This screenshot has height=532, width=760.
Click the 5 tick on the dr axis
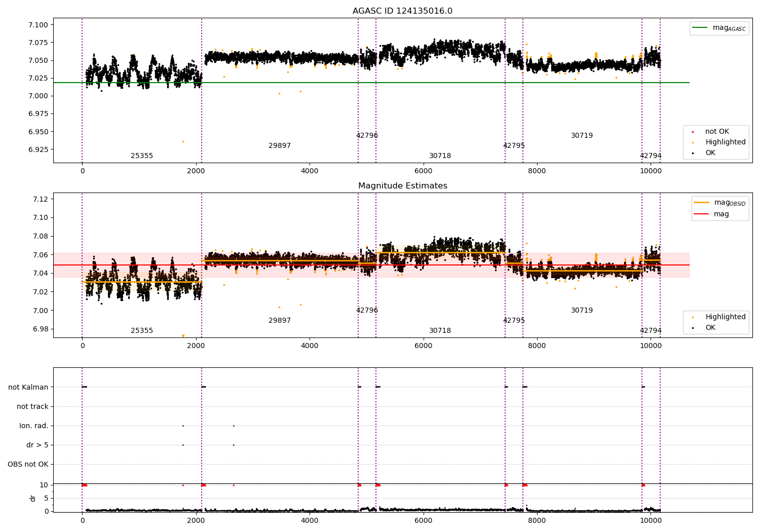(x=46, y=498)
